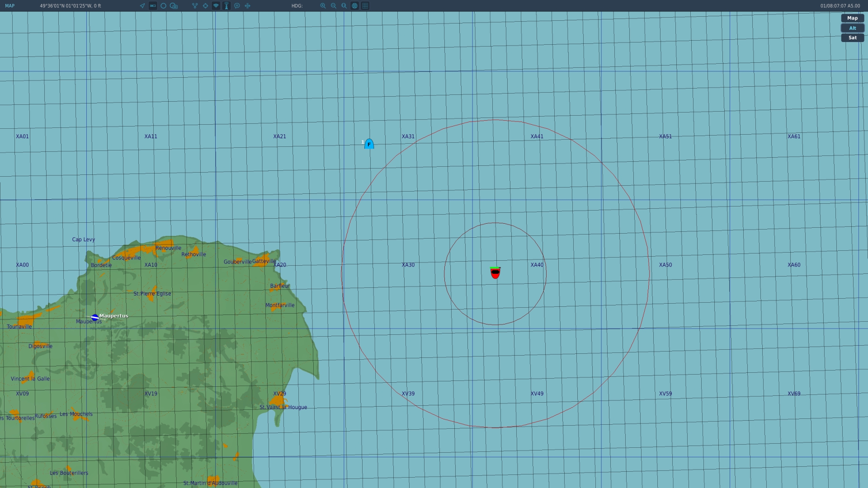The height and width of the screenshot is (488, 868).
Task: Click the Barfleur town label
Action: pyautogui.click(x=280, y=286)
